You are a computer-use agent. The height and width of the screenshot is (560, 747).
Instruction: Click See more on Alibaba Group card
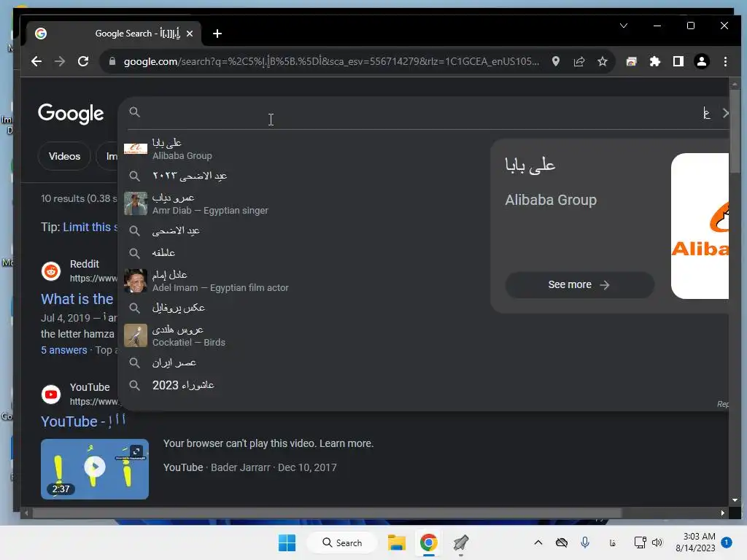tap(579, 285)
